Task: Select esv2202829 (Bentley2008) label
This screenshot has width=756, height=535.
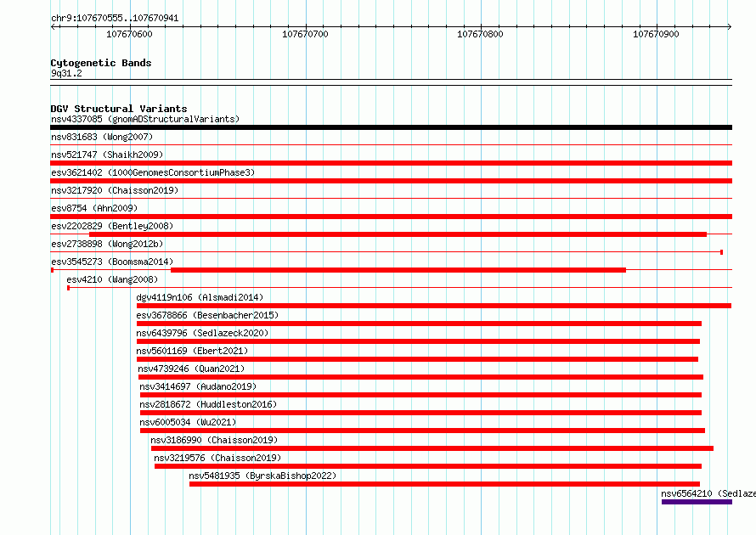Action: coord(112,226)
